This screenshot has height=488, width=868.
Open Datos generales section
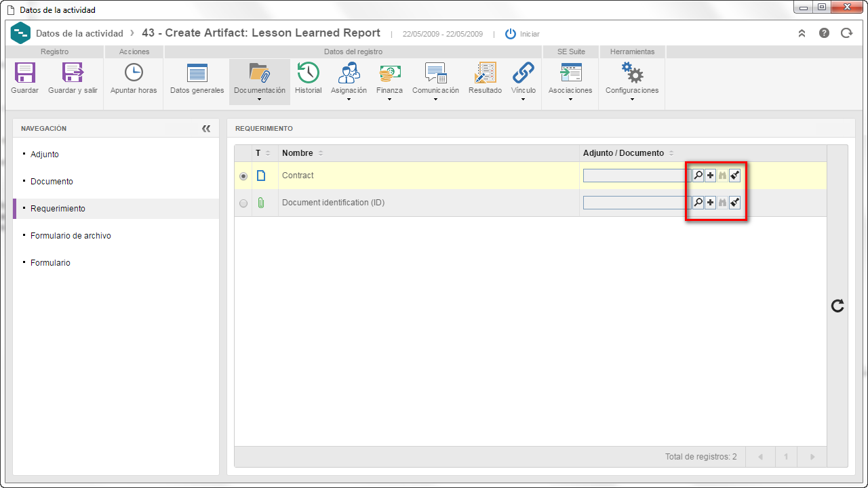197,73
